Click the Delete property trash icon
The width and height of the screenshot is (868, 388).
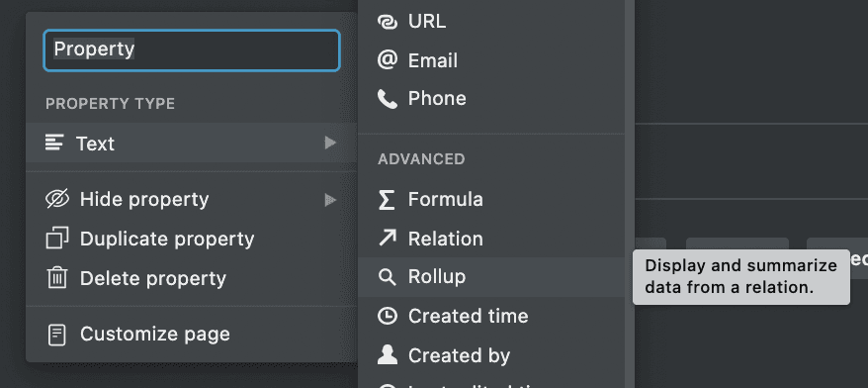point(56,278)
